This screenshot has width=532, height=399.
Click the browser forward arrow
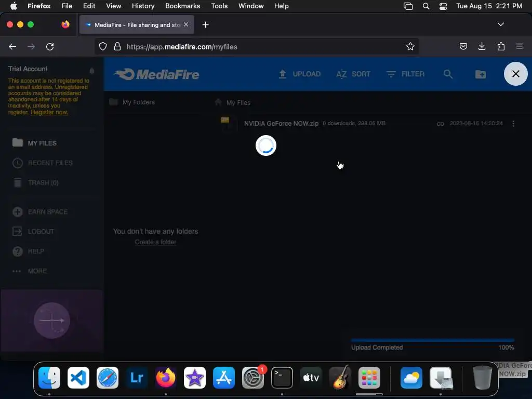(x=31, y=47)
